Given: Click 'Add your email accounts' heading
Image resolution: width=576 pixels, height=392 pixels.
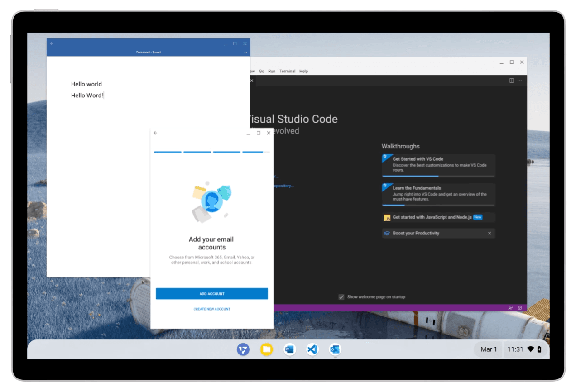Looking at the screenshot, I should pyautogui.click(x=211, y=243).
